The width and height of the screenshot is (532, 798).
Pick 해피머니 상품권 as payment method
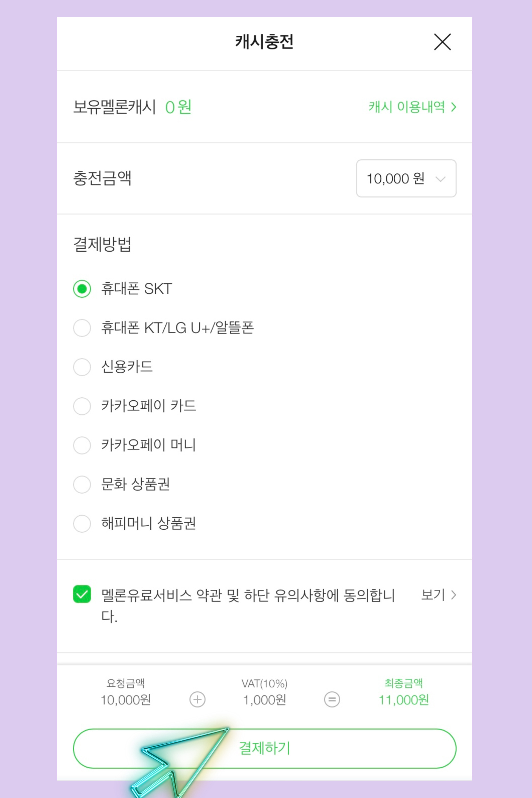click(82, 524)
